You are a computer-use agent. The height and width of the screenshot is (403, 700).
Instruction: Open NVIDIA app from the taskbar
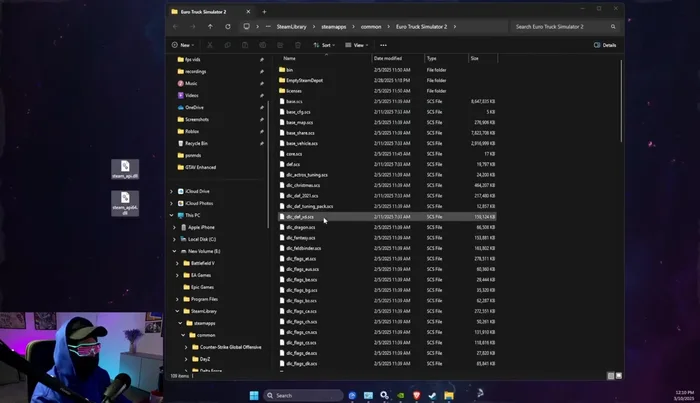point(400,395)
